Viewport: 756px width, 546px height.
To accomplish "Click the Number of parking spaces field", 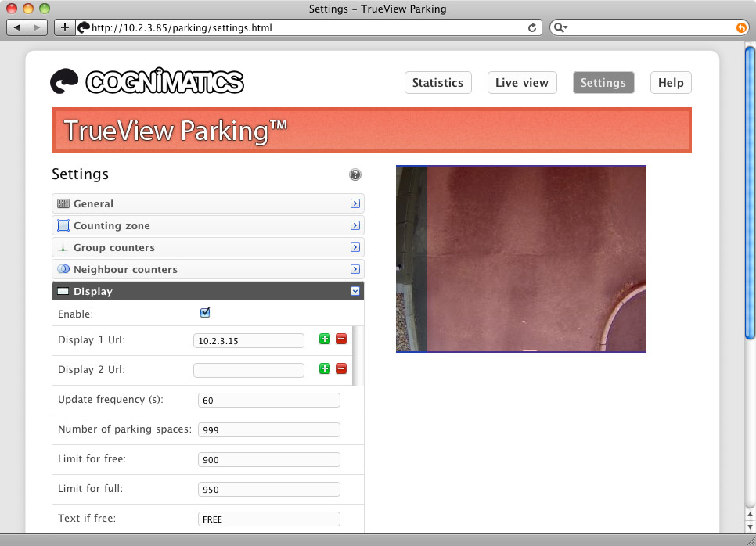I will tap(269, 430).
